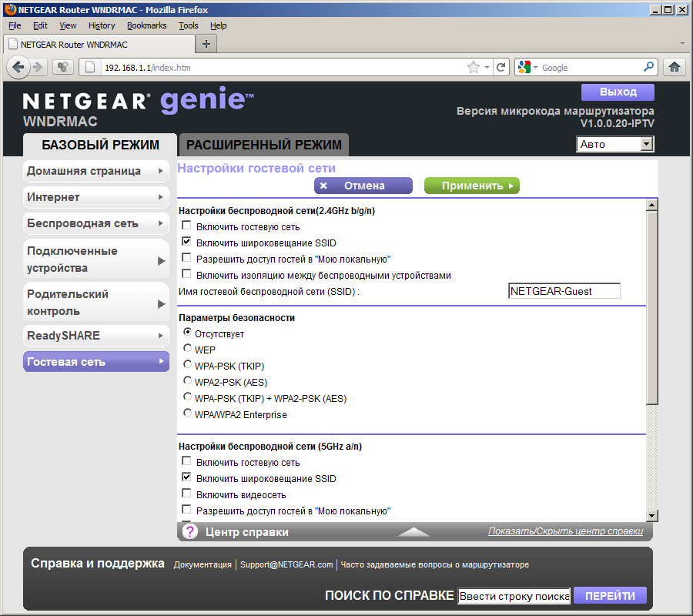Select WPA-PSK (TKIP) radio button
693x616 pixels.
187,364
